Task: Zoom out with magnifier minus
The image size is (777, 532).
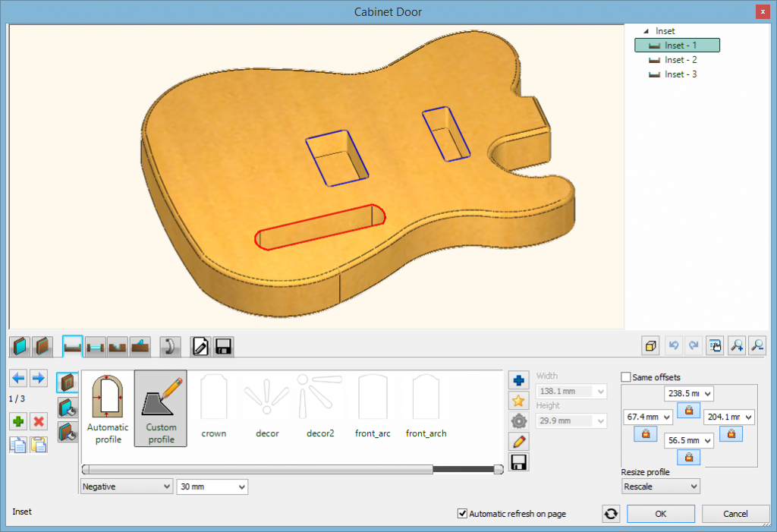Action: 757,345
